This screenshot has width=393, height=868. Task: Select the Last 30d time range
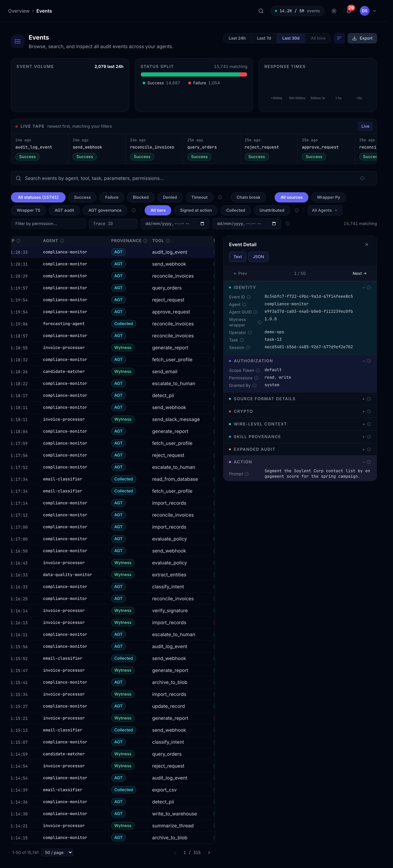click(291, 38)
